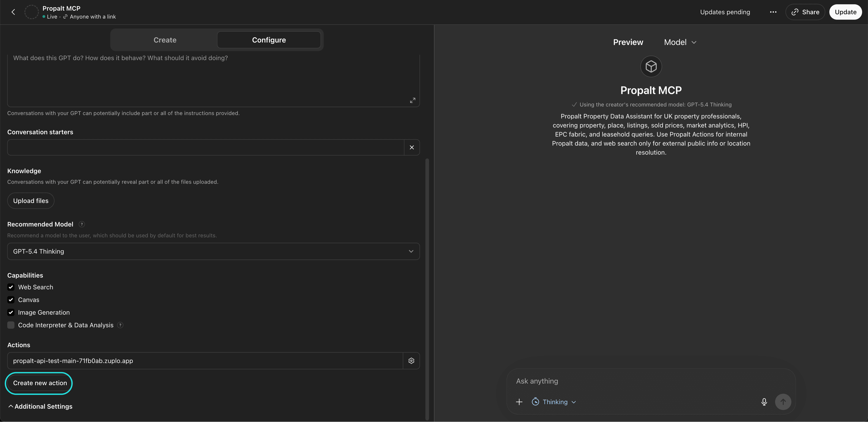Switch to the Create tab
The width and height of the screenshot is (868, 422).
coord(165,40)
